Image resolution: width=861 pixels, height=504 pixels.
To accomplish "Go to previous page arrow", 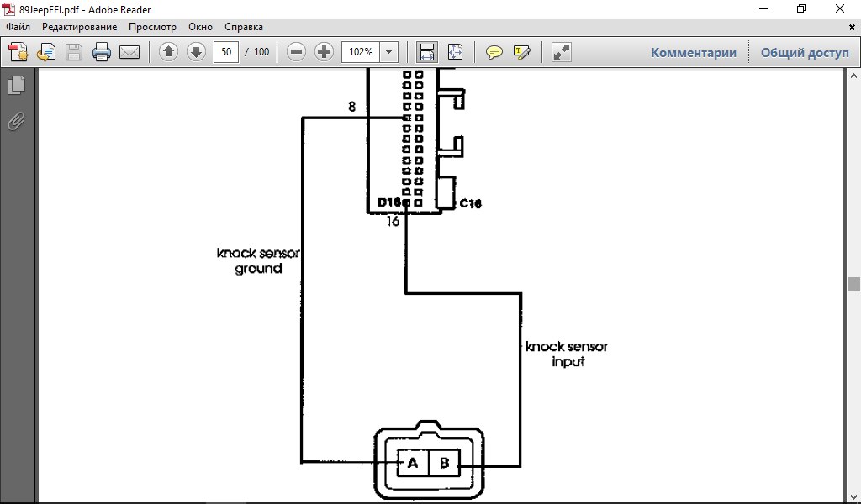I will tap(168, 52).
